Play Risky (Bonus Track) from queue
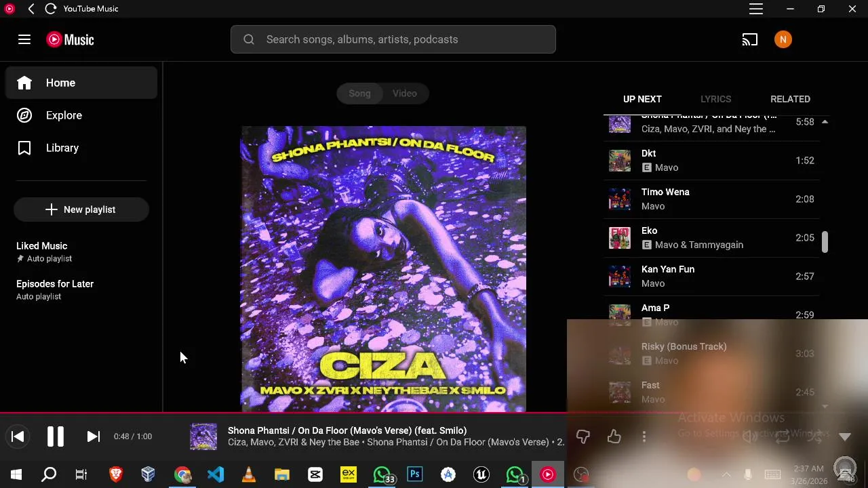868x488 pixels. coord(711,354)
